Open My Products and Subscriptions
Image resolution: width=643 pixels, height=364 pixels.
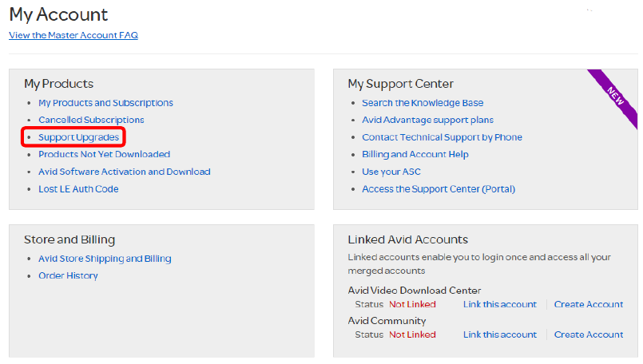[105, 103]
